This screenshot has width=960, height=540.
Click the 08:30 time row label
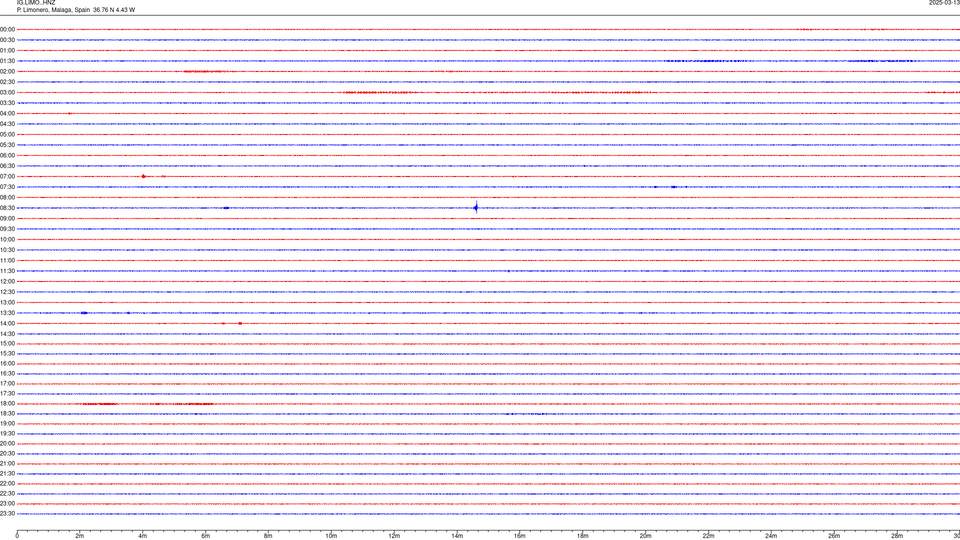pos(7,208)
